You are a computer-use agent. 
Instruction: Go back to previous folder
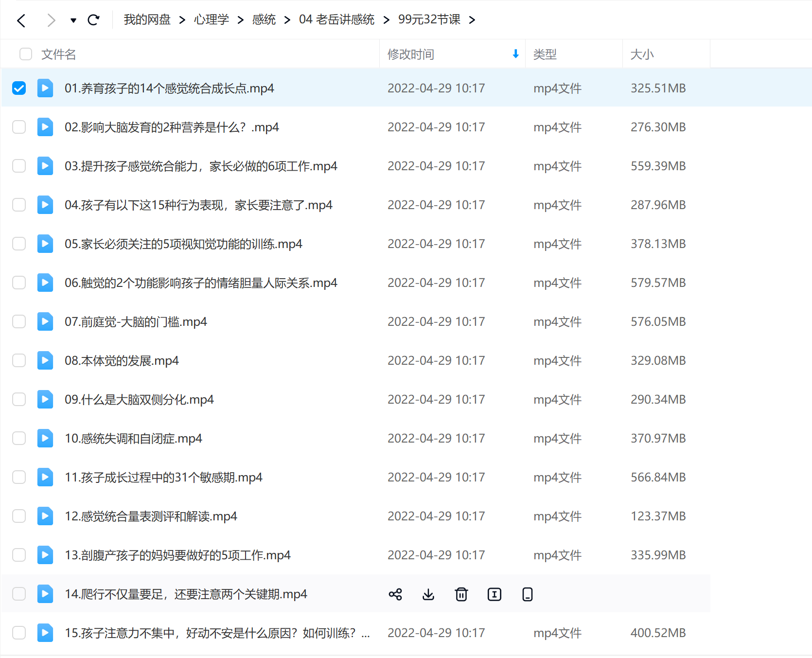point(21,20)
